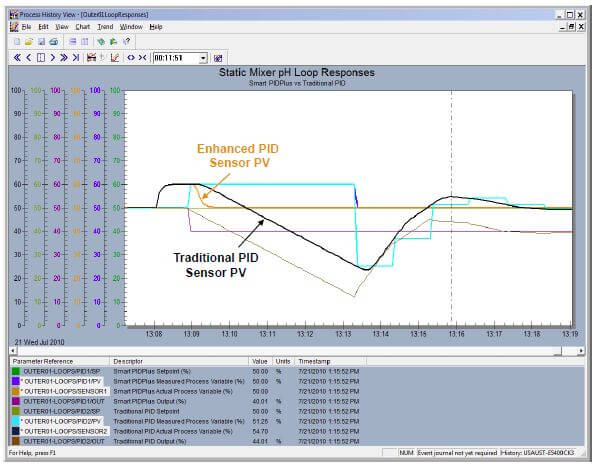Click the Save disk toolbar icon

[x=42, y=42]
